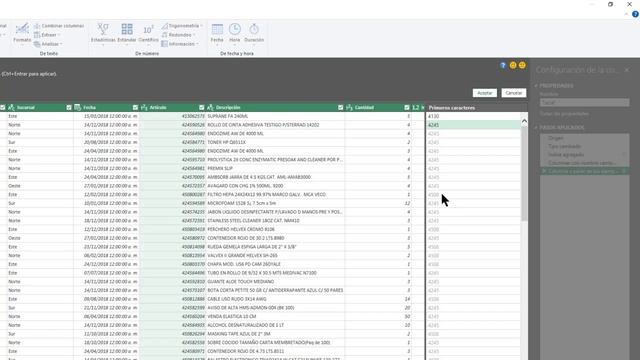The width and height of the screenshot is (640, 360).
Task: Click the vertical scrollbar thumb of examples
Action: pyautogui.click(x=524, y=173)
